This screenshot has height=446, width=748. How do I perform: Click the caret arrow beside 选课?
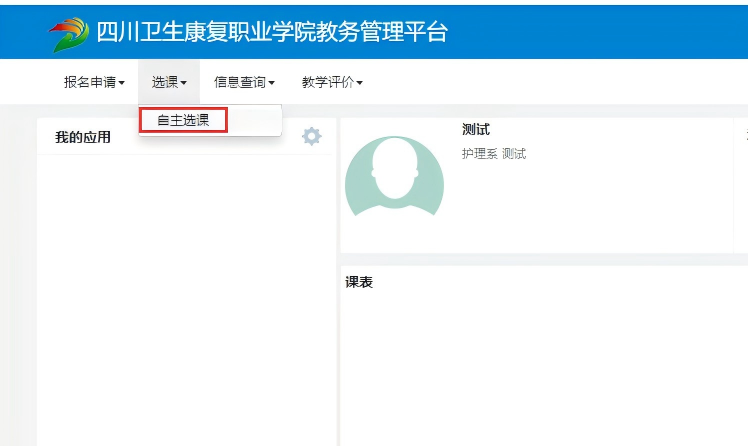pyautogui.click(x=184, y=83)
